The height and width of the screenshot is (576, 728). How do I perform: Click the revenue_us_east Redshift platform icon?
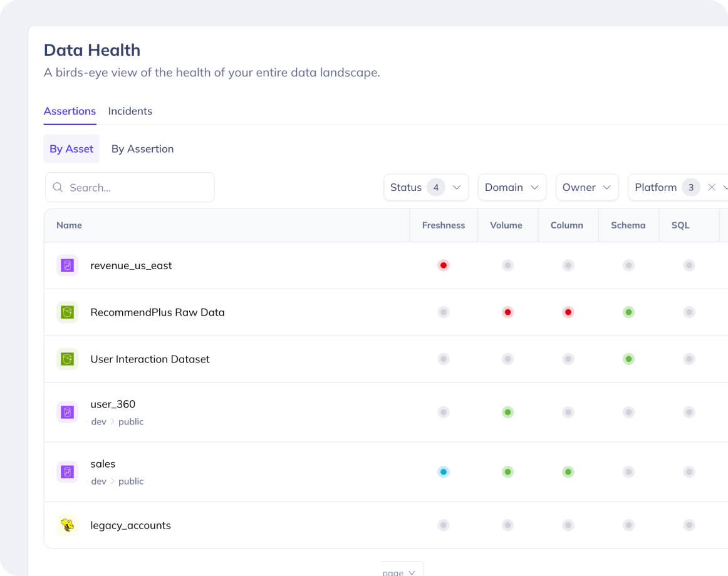67,265
